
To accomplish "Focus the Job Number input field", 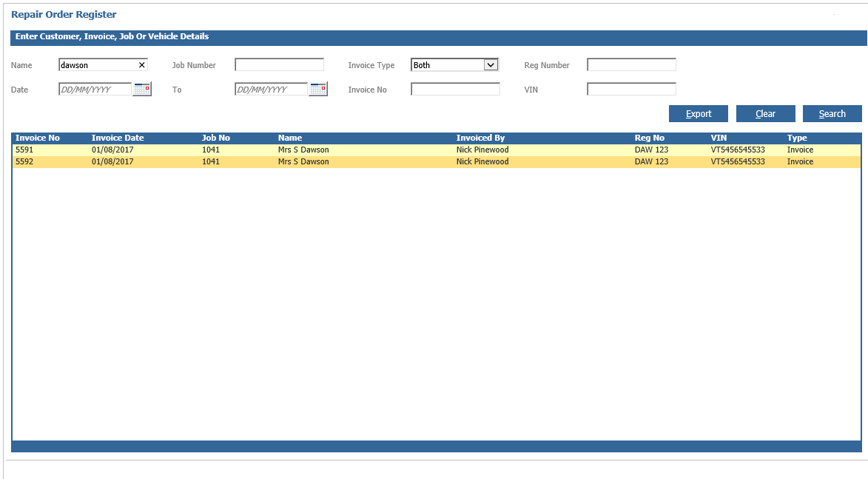I will point(279,65).
